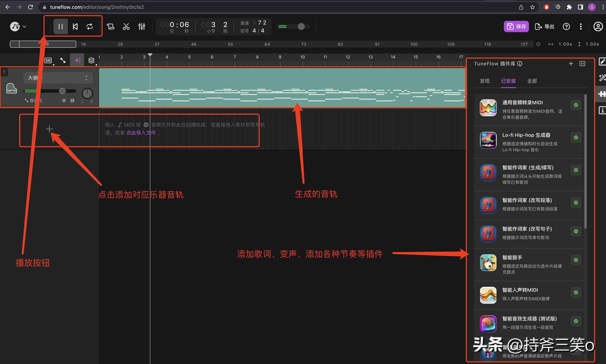The width and height of the screenshot is (606, 364).
Task: Bookmark the page with the star icon
Action: 532,7
